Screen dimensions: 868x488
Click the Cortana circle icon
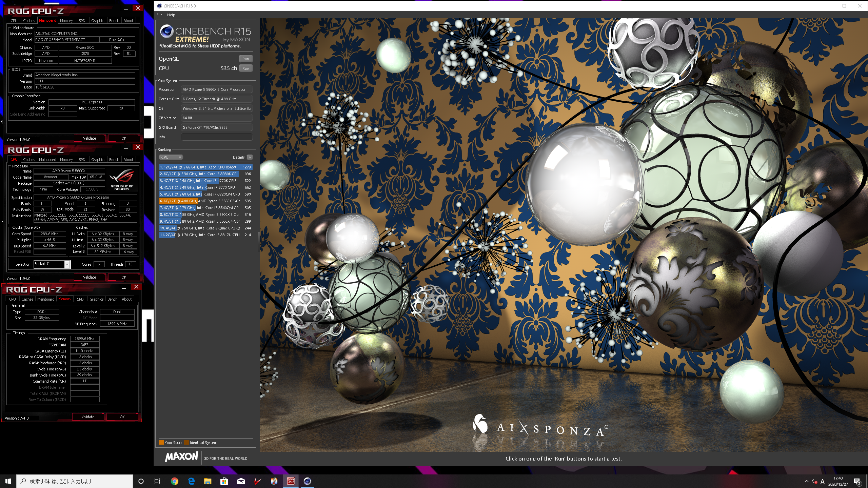(x=141, y=481)
